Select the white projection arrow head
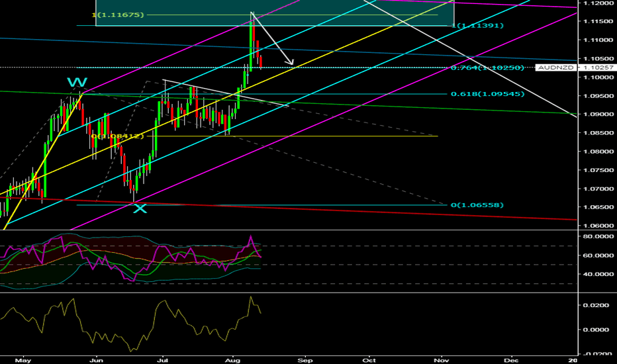 click(291, 62)
